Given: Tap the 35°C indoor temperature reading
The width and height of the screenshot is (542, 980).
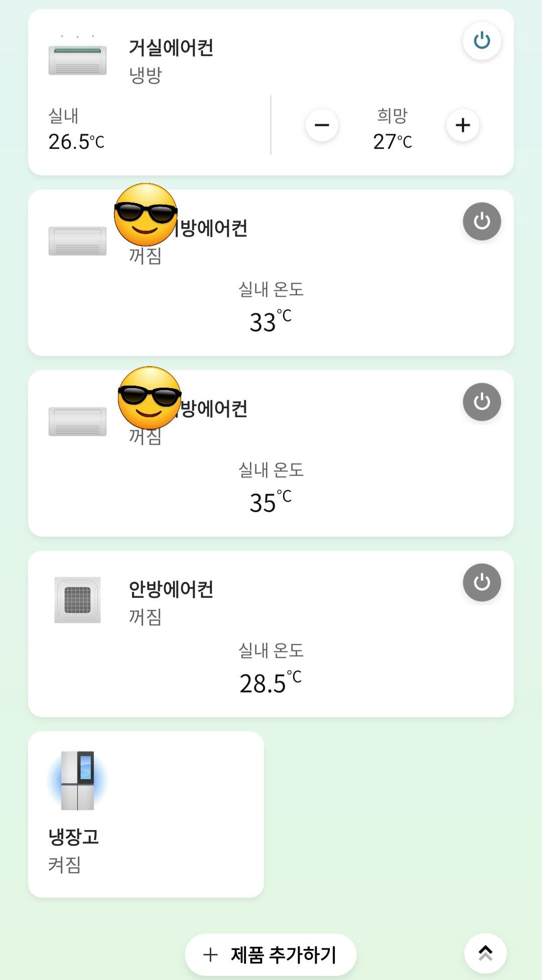Looking at the screenshot, I should [x=270, y=502].
